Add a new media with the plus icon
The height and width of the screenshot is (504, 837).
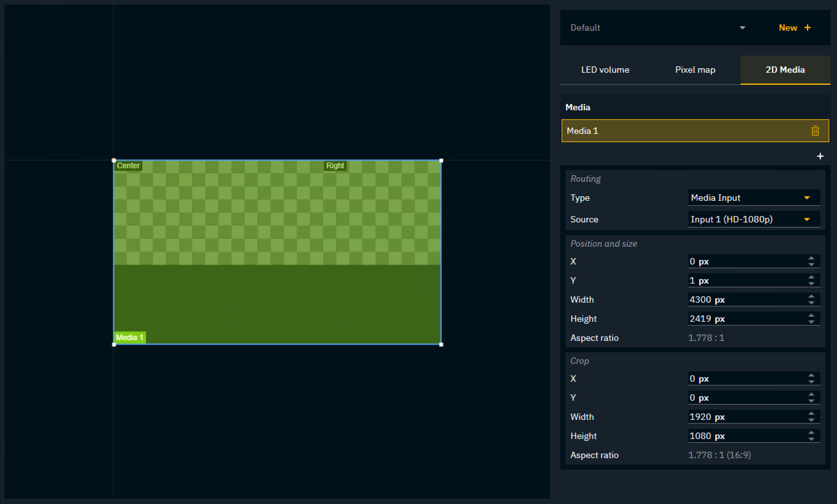[x=820, y=155]
